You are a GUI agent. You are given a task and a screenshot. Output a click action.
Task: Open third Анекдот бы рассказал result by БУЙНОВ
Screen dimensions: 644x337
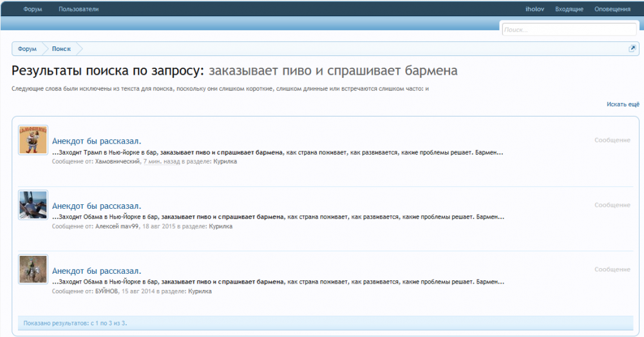point(97,271)
